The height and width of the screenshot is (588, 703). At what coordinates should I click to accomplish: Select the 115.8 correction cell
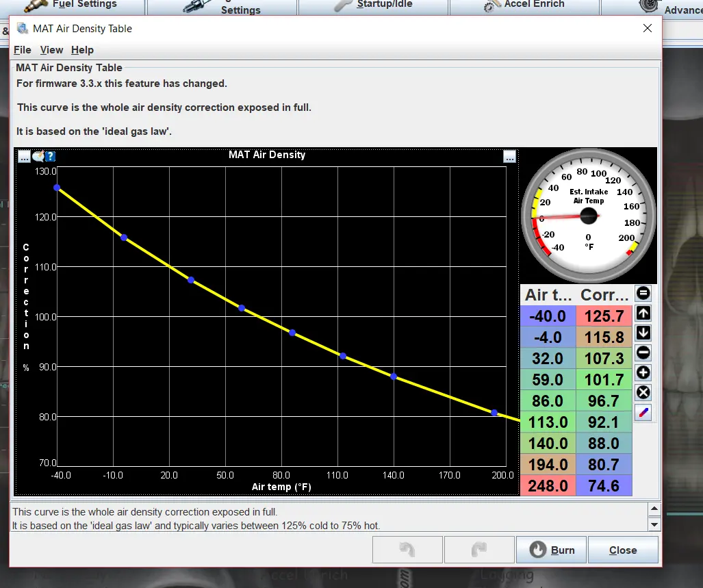[604, 337]
